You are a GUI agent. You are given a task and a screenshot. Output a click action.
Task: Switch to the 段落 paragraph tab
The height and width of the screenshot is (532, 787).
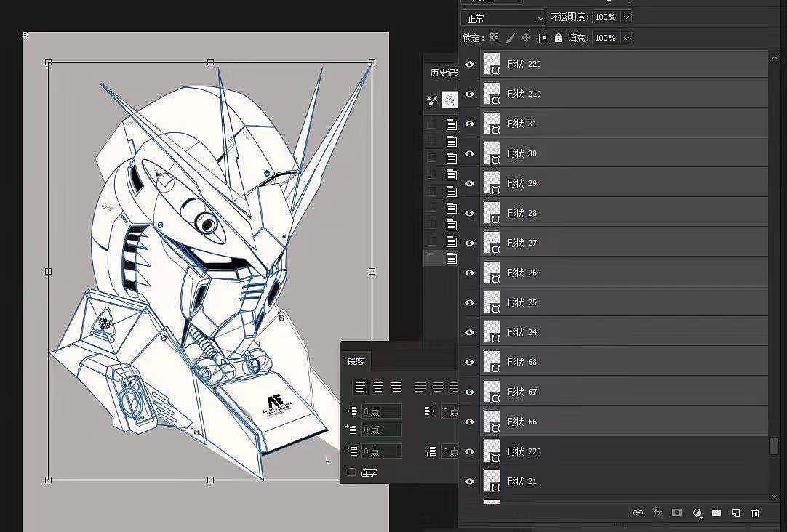(356, 361)
